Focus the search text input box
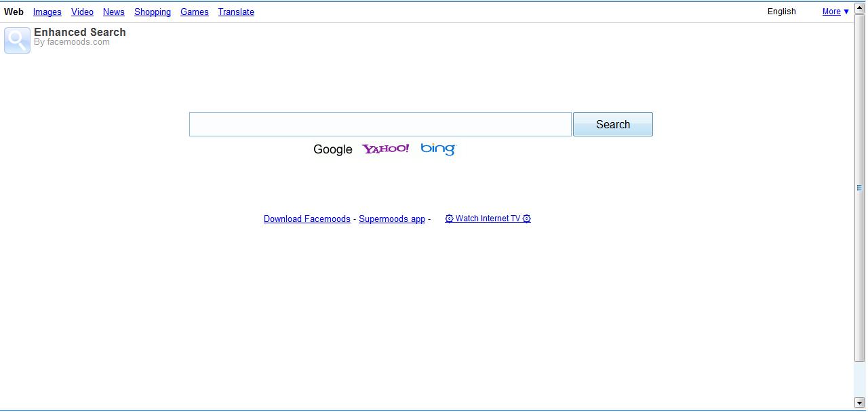868x412 pixels. click(380, 124)
